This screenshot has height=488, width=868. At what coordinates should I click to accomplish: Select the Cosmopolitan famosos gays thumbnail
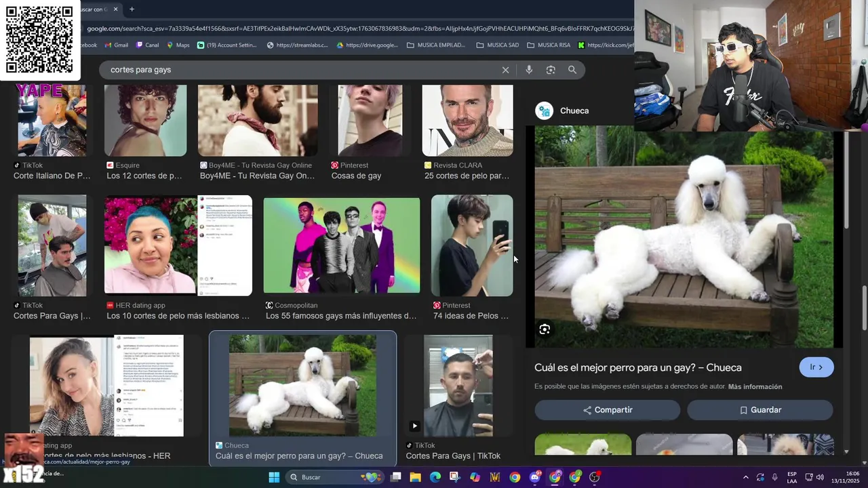342,245
